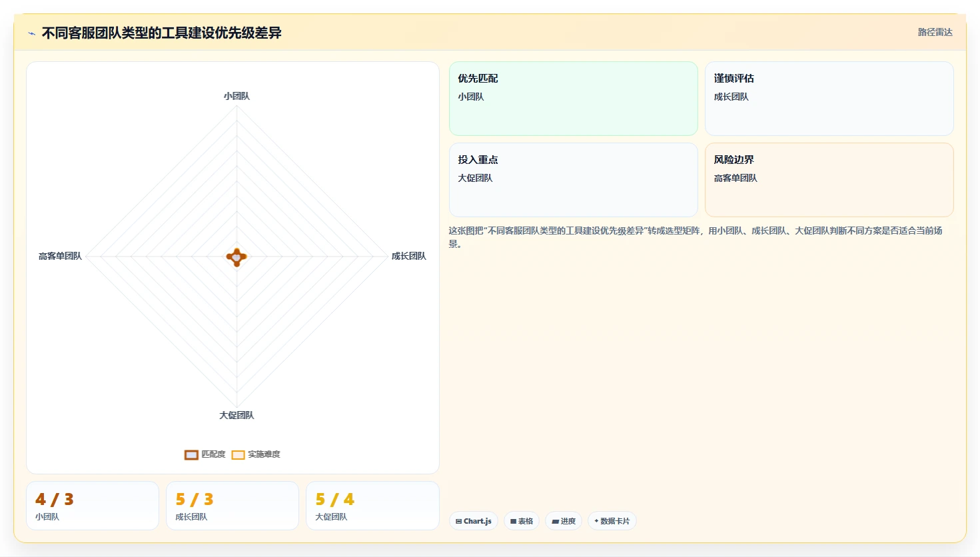980x557 pixels.
Task: Click the radar data point at chart center
Action: (237, 257)
